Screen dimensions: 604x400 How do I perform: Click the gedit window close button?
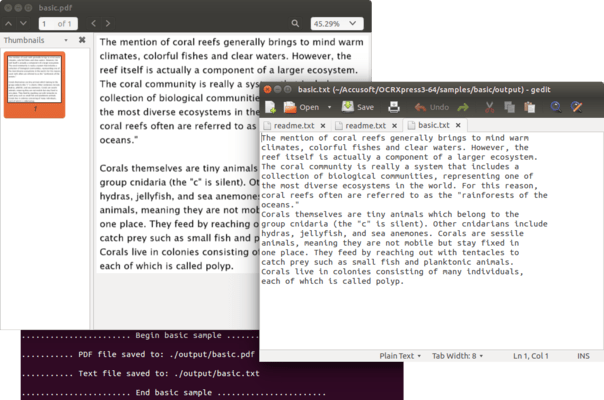coord(267,90)
